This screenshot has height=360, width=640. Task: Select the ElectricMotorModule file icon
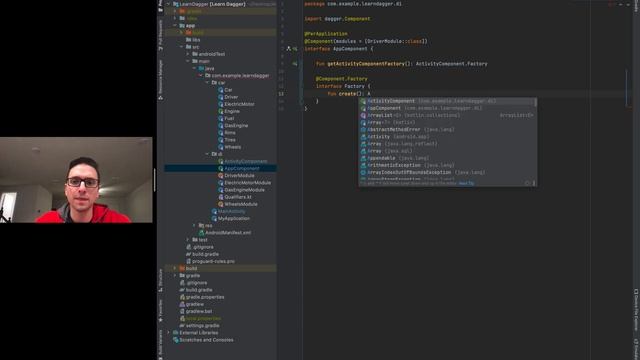point(220,182)
